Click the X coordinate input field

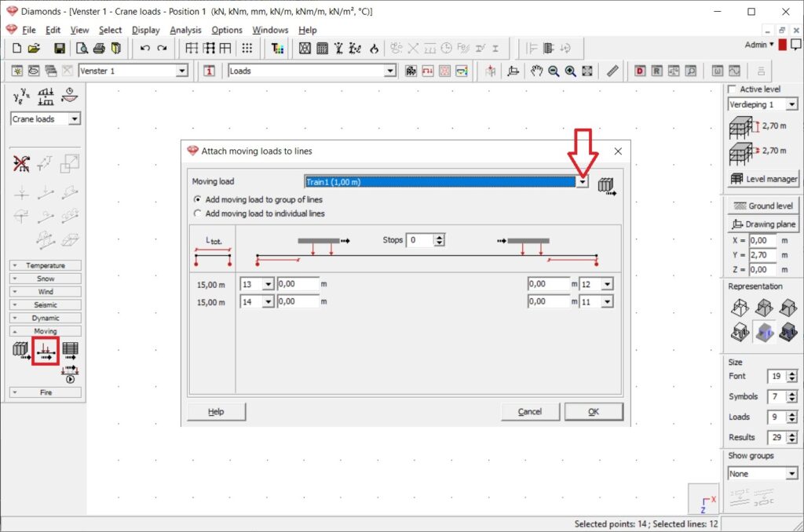coord(763,240)
